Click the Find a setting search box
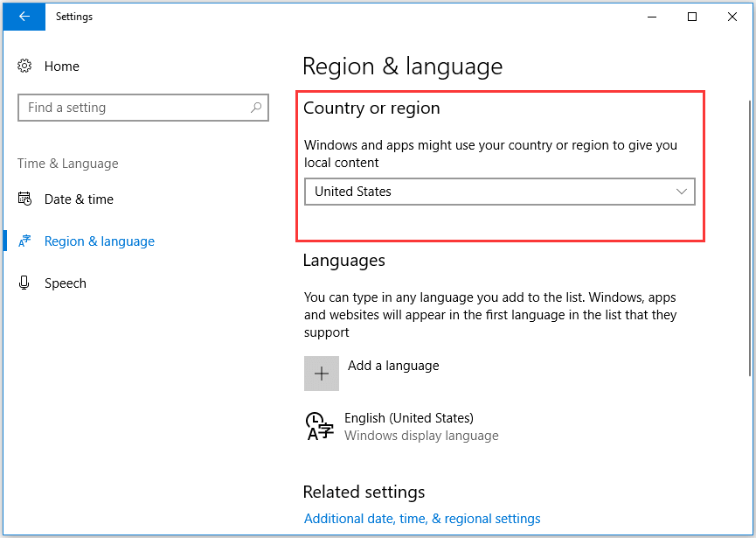This screenshot has height=538, width=756. [131, 108]
